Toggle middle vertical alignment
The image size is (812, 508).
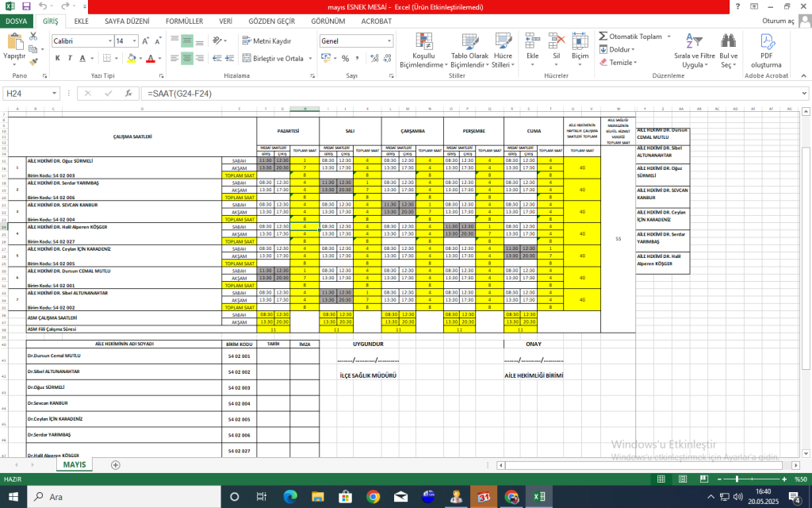click(x=187, y=41)
